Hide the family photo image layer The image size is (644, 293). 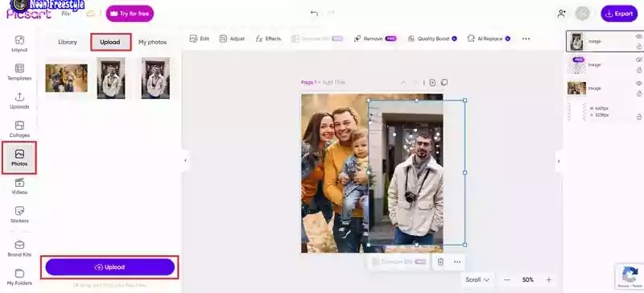tap(638, 84)
